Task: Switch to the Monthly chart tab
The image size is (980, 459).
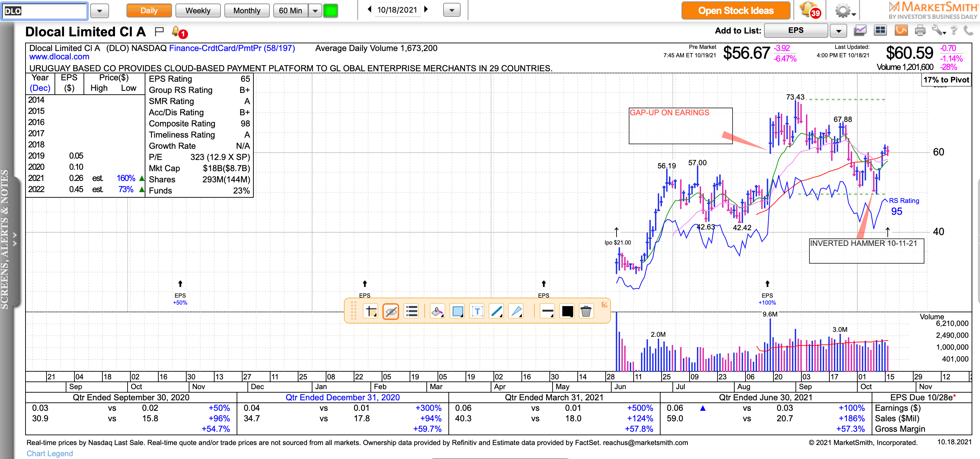Action: 247,10
